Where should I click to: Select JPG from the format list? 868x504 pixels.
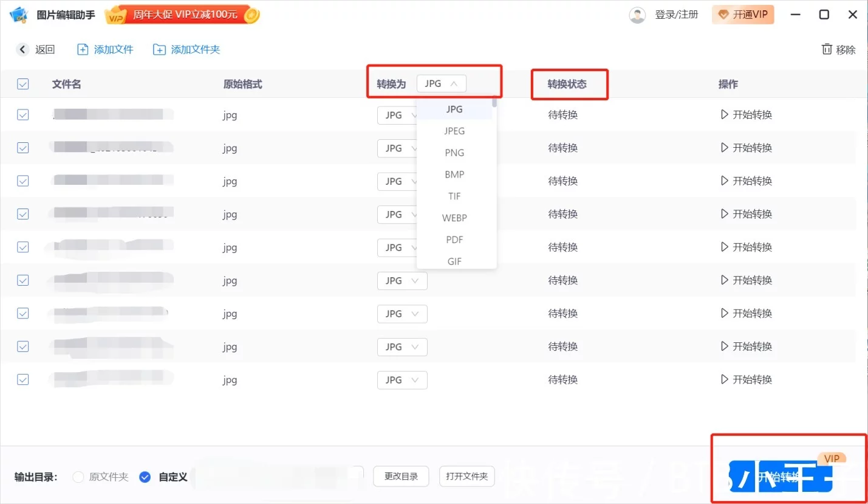click(x=454, y=109)
